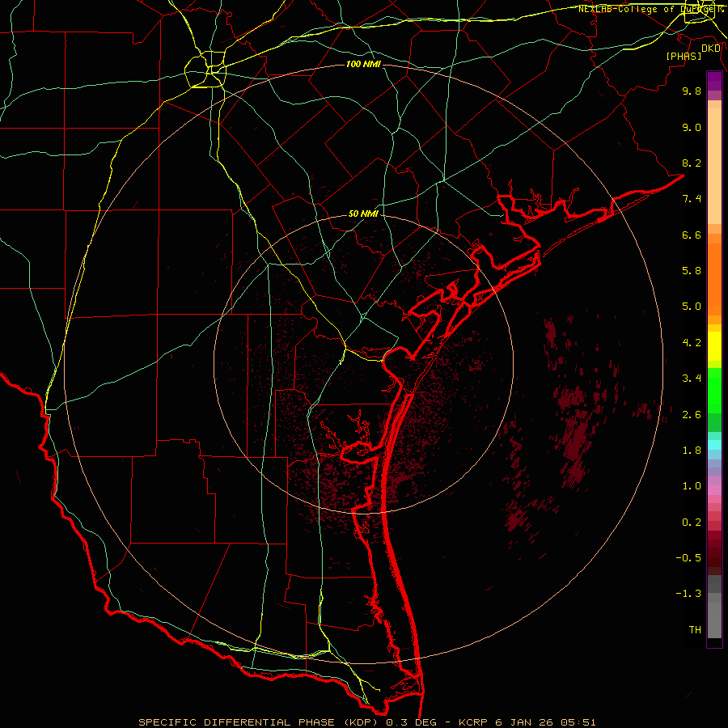Image resolution: width=728 pixels, height=728 pixels.
Task: Click the 50 NMI range ring label
Action: pyautogui.click(x=363, y=214)
